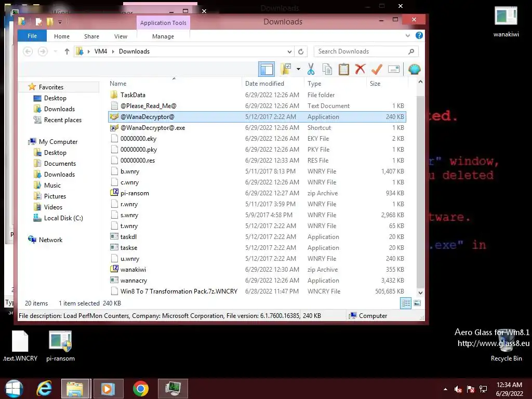Screen dimensions: 532x399
Task: Select the taskdl application icon
Action: tap(114, 236)
